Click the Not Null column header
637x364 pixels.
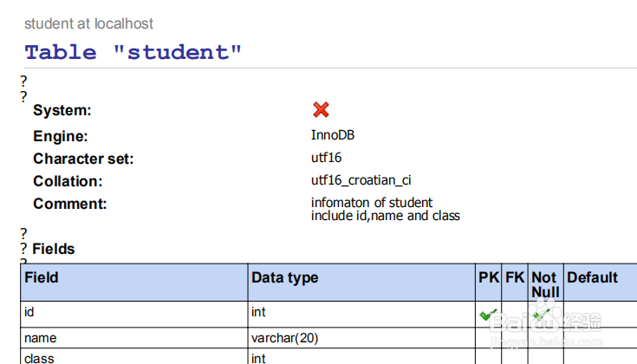[x=544, y=284]
